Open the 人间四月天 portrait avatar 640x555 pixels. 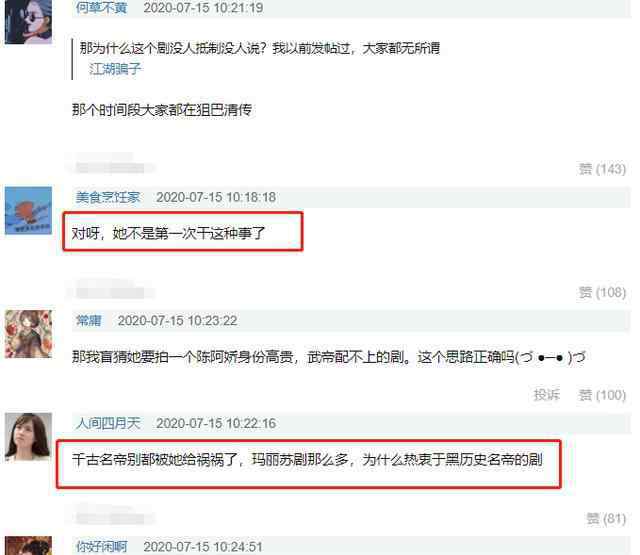pyautogui.click(x=28, y=437)
